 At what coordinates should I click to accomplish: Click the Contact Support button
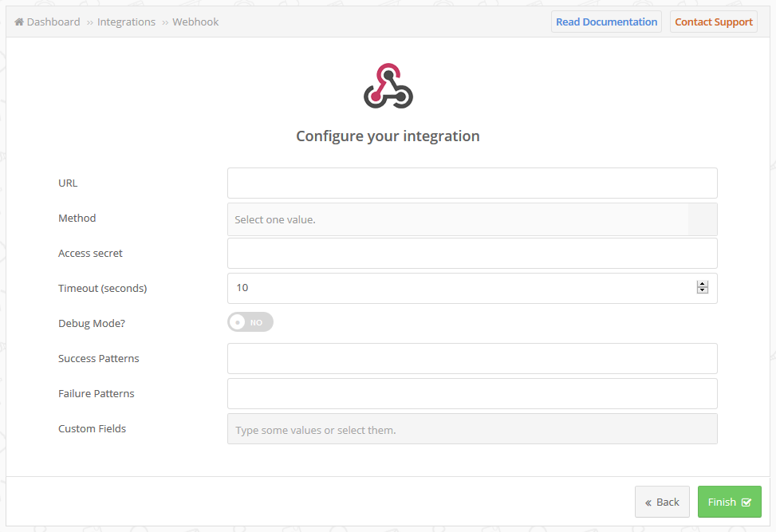(x=714, y=22)
